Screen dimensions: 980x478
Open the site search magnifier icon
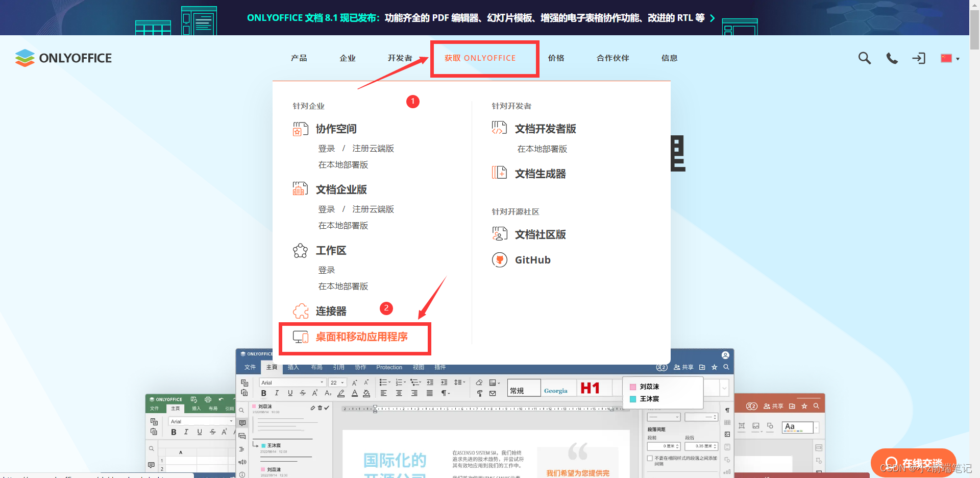[x=864, y=58]
